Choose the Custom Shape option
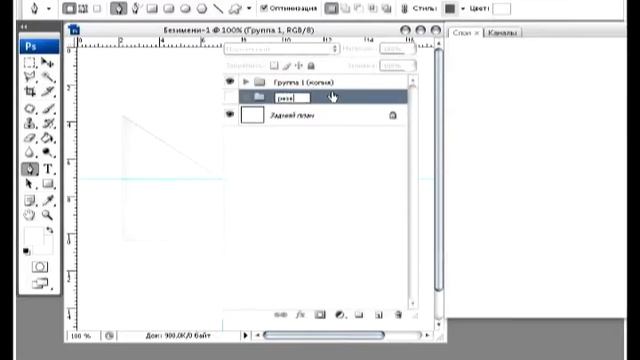 pyautogui.click(x=235, y=9)
